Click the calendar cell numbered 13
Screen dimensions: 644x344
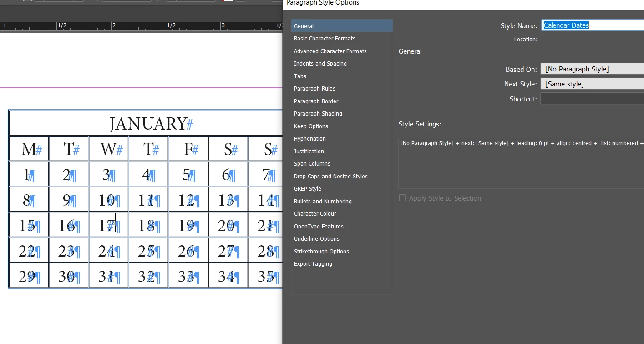[228, 199]
